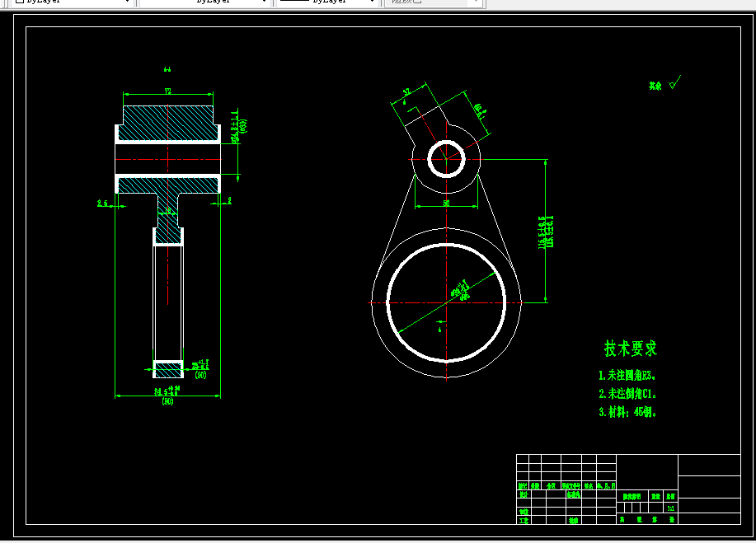This screenshot has width=756, height=543.
Task: Select the note '1.未注圆角R3。'
Action: 627,376
